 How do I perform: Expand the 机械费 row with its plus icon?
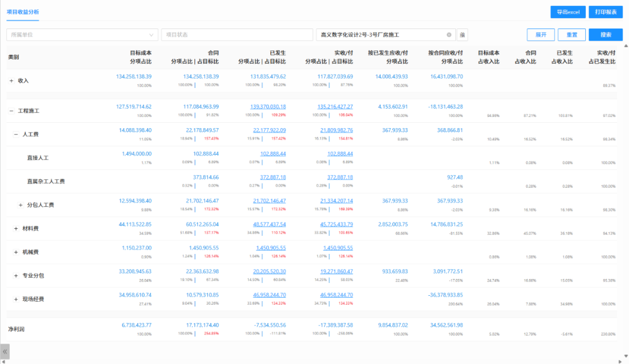click(16, 252)
